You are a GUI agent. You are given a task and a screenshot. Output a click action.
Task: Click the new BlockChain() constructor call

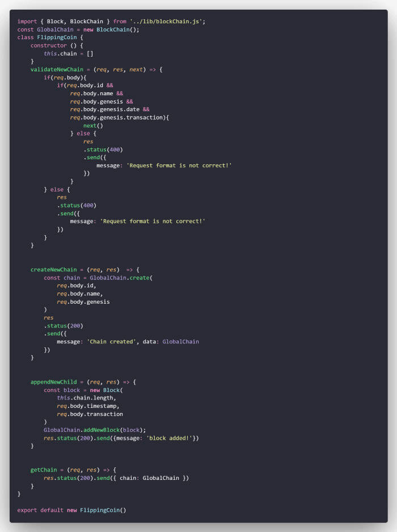110,29
